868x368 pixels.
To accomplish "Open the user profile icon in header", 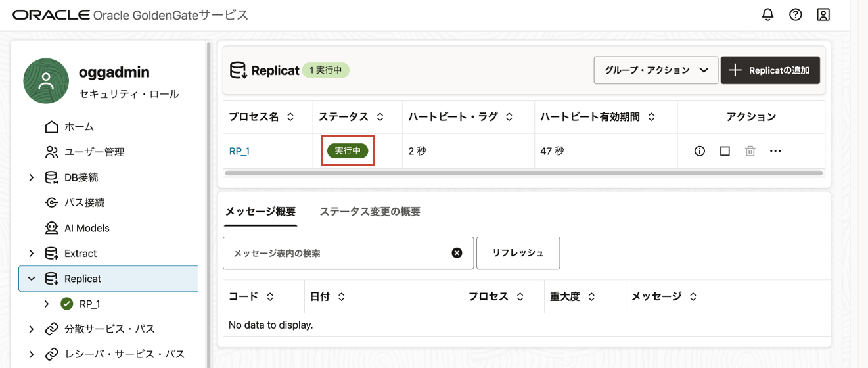I will pos(823,14).
